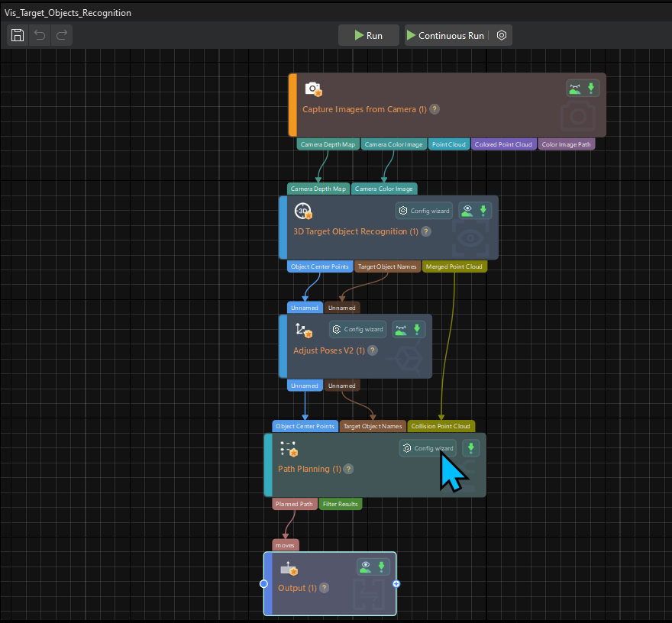Image resolution: width=672 pixels, height=623 pixels.
Task: Toggle visualization eye on Output step
Action: (x=365, y=567)
